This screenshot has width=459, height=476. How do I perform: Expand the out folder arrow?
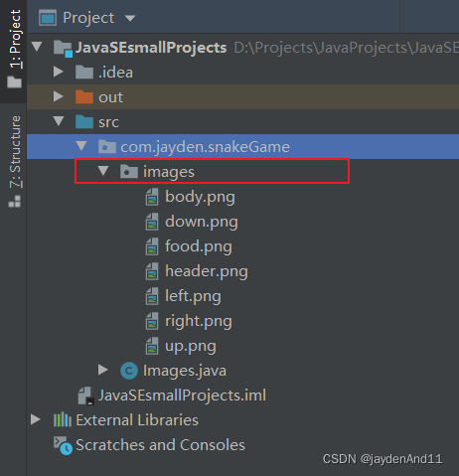[x=59, y=96]
